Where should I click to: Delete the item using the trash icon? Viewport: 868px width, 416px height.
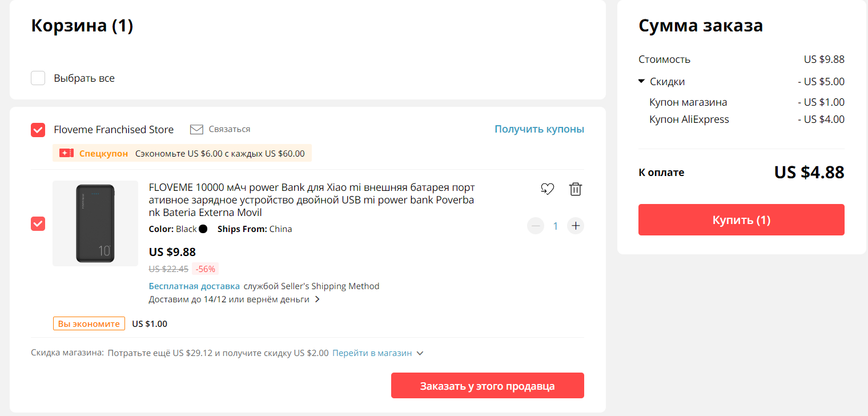[576, 189]
